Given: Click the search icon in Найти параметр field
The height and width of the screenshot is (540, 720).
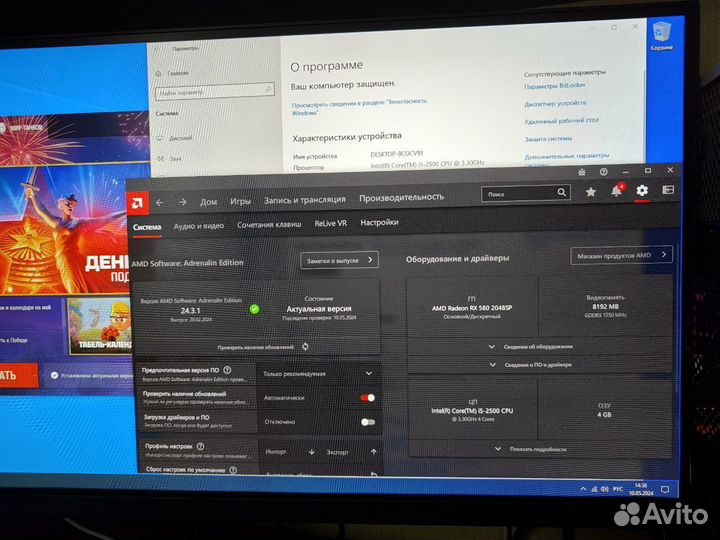Looking at the screenshot, I should (x=268, y=90).
